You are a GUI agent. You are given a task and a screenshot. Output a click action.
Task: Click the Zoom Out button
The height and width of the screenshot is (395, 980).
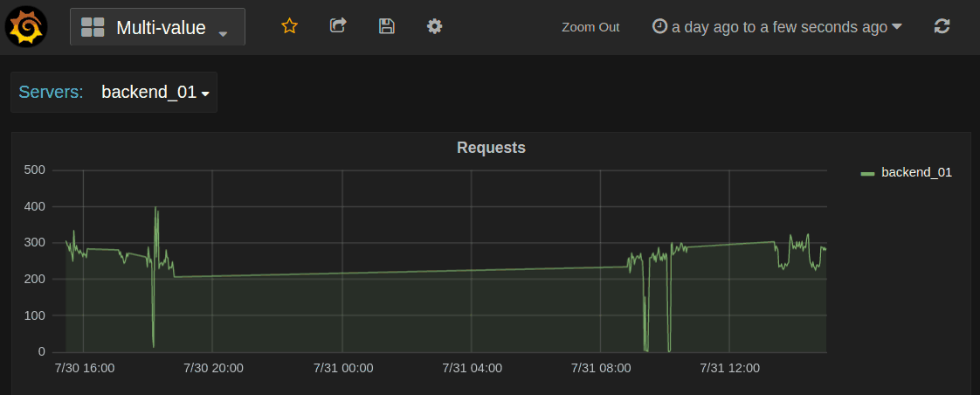tap(590, 27)
